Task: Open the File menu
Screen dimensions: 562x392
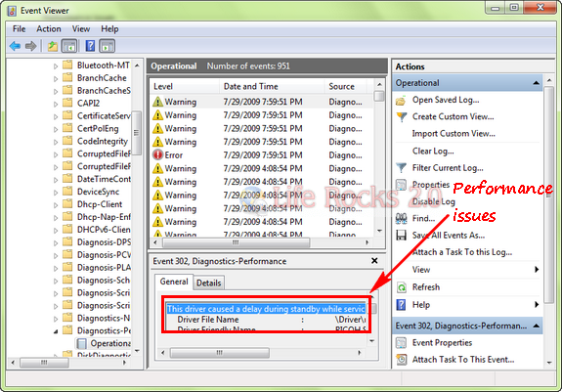Action: tap(19, 29)
